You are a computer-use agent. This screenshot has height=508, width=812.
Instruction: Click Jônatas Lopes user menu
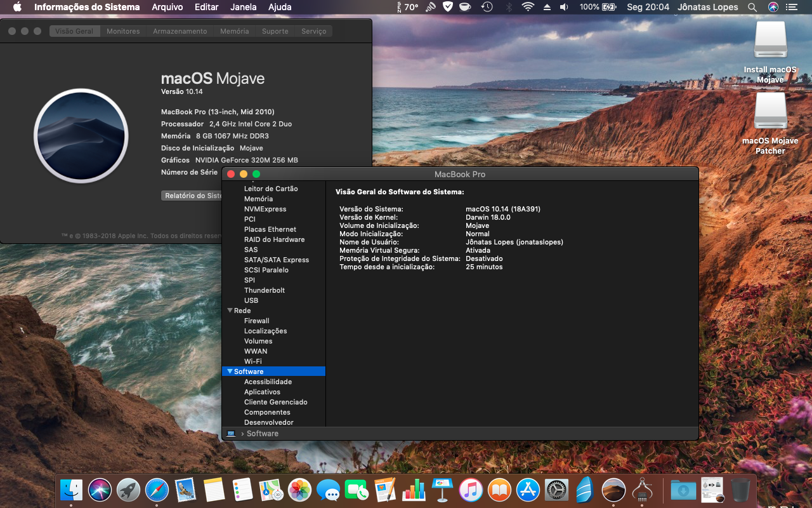[708, 7]
